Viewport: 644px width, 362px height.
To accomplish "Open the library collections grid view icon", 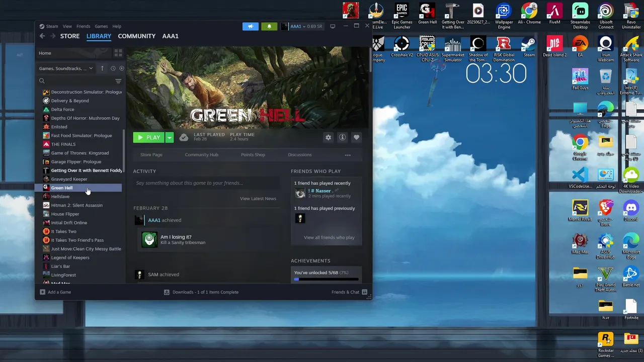I will tap(118, 53).
